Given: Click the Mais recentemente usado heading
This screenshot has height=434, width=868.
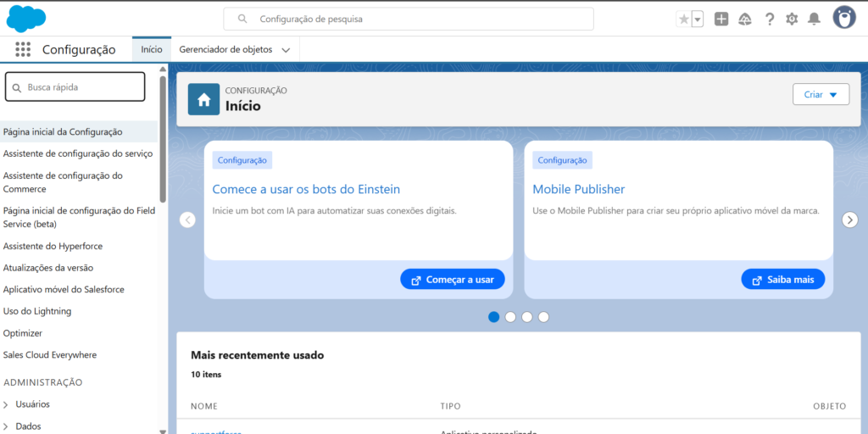Looking at the screenshot, I should coord(258,355).
